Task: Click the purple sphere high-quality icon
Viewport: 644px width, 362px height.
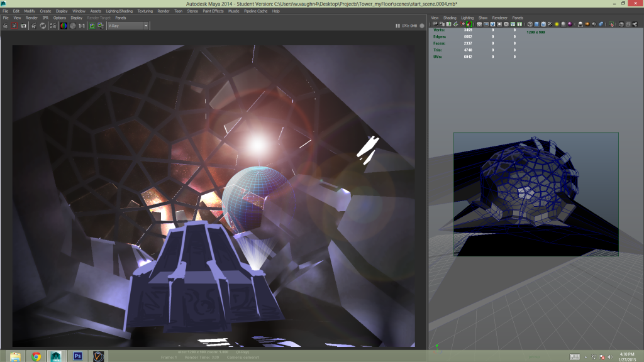Action: 570,25
